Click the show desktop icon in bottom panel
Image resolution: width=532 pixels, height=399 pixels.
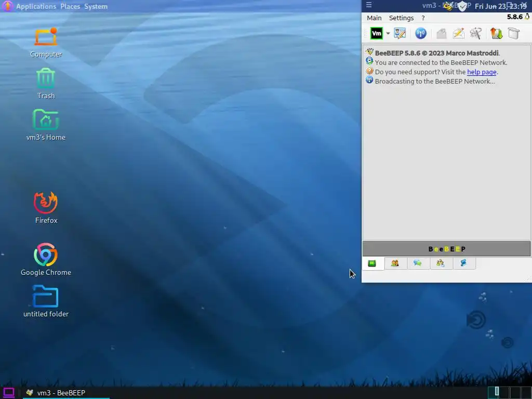pos(8,393)
